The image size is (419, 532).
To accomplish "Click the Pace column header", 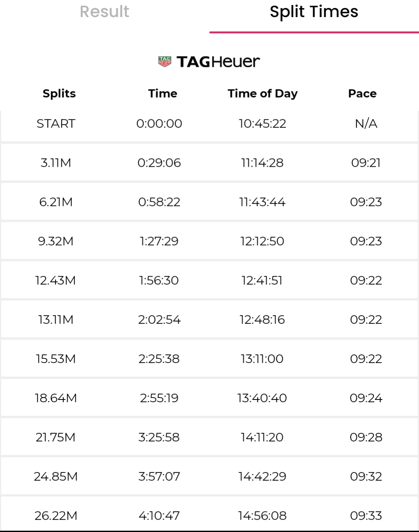I will click(362, 93).
